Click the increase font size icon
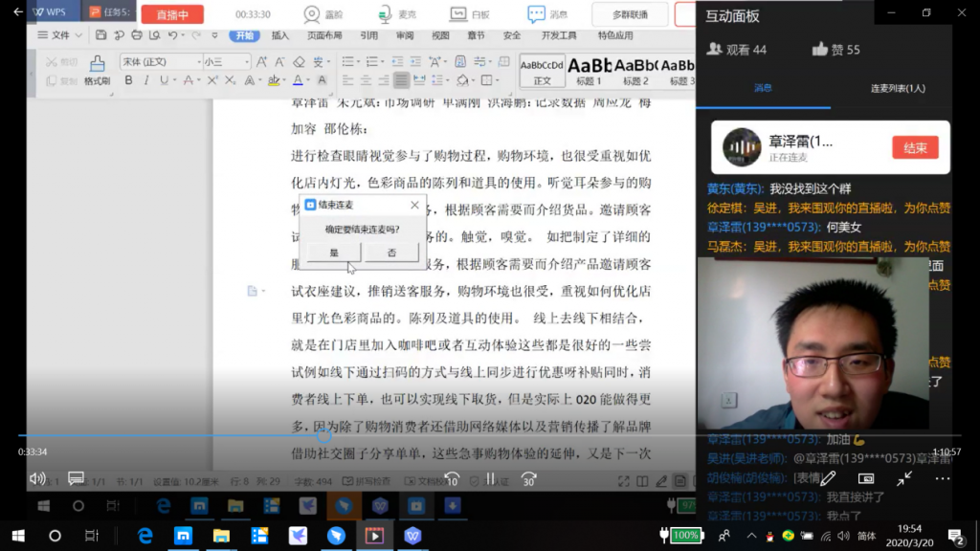 (x=261, y=61)
